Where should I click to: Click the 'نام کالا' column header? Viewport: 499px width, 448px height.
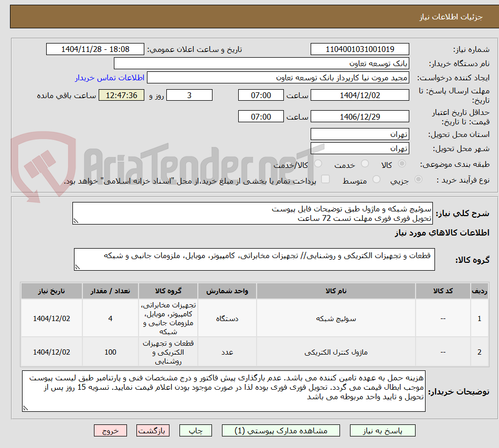336,291
